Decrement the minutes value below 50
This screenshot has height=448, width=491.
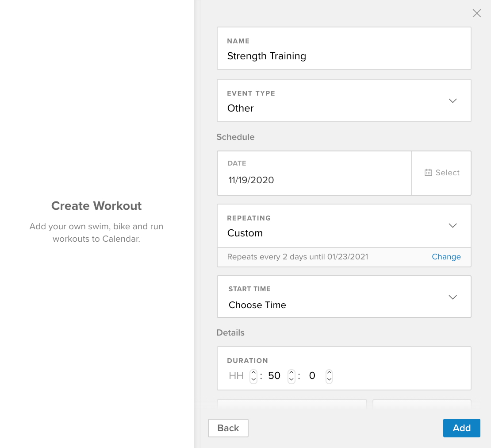click(291, 379)
